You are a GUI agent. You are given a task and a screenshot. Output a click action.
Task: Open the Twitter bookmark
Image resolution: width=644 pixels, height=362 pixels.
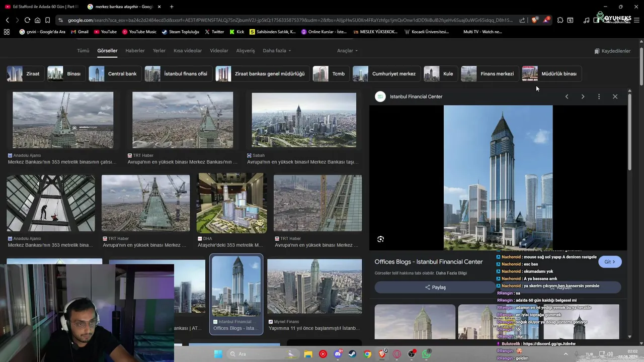coord(214,32)
